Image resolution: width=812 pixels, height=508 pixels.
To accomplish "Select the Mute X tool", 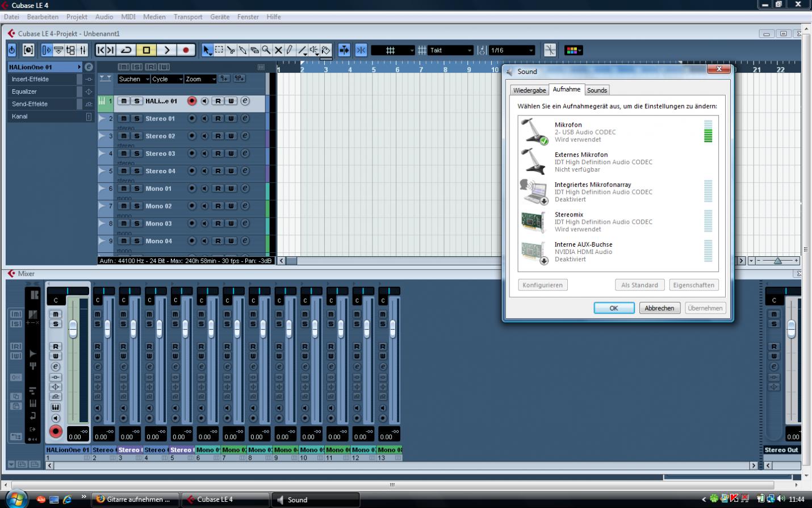I will 278,50.
